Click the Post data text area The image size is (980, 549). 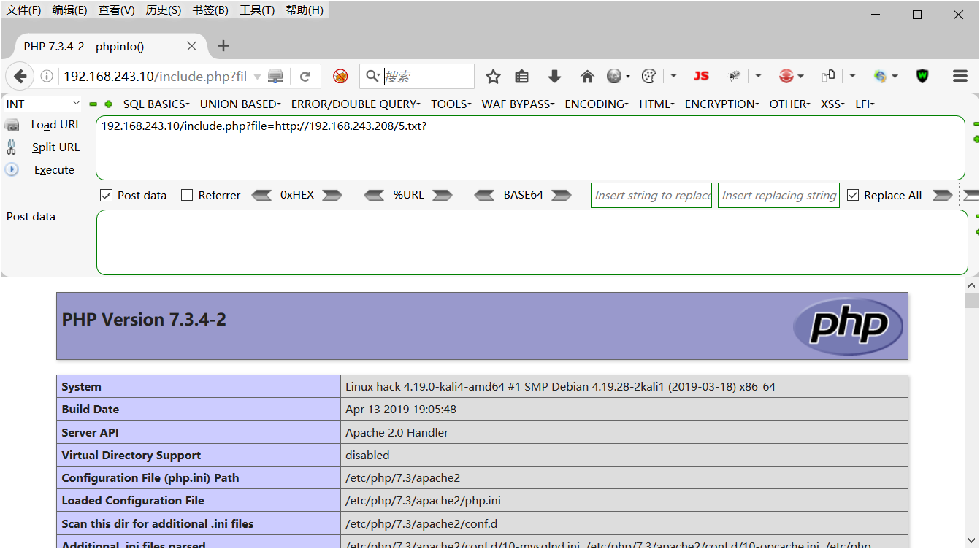click(532, 242)
